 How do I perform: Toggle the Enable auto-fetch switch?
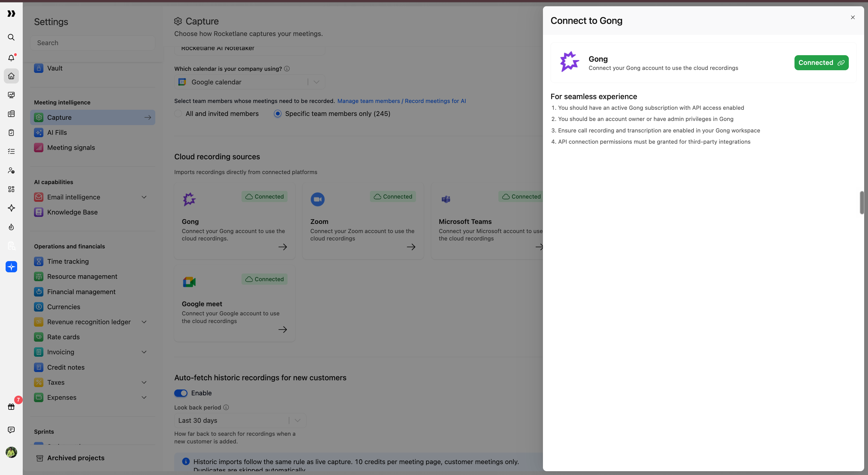pos(181,393)
